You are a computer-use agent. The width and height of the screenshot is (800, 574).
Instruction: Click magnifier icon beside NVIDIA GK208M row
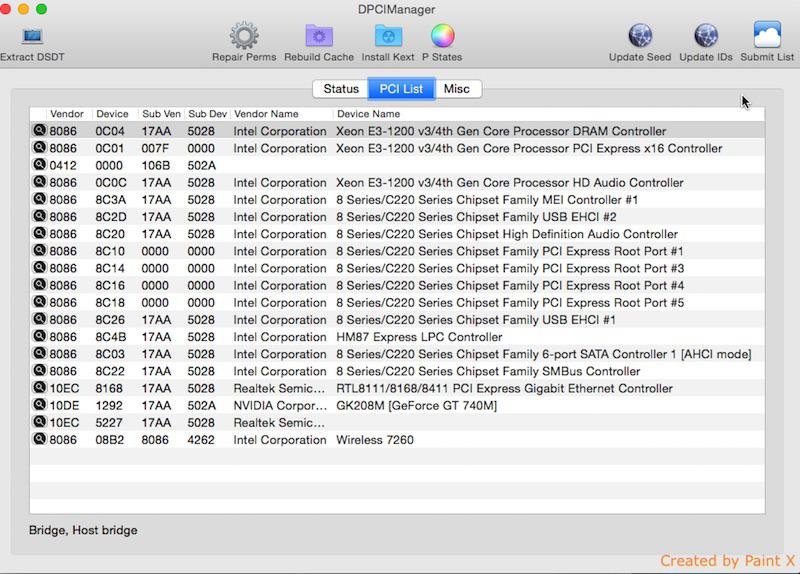pyautogui.click(x=39, y=405)
